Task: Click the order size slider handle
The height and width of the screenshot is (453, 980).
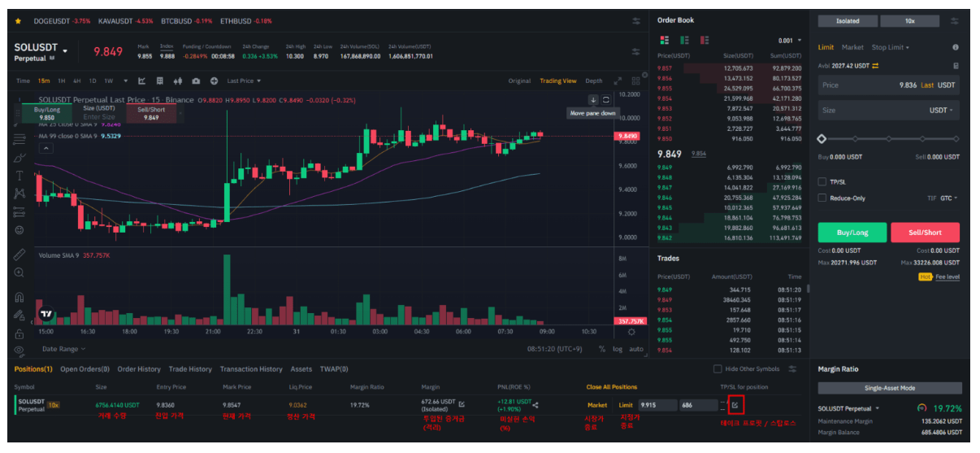Action: (x=822, y=139)
